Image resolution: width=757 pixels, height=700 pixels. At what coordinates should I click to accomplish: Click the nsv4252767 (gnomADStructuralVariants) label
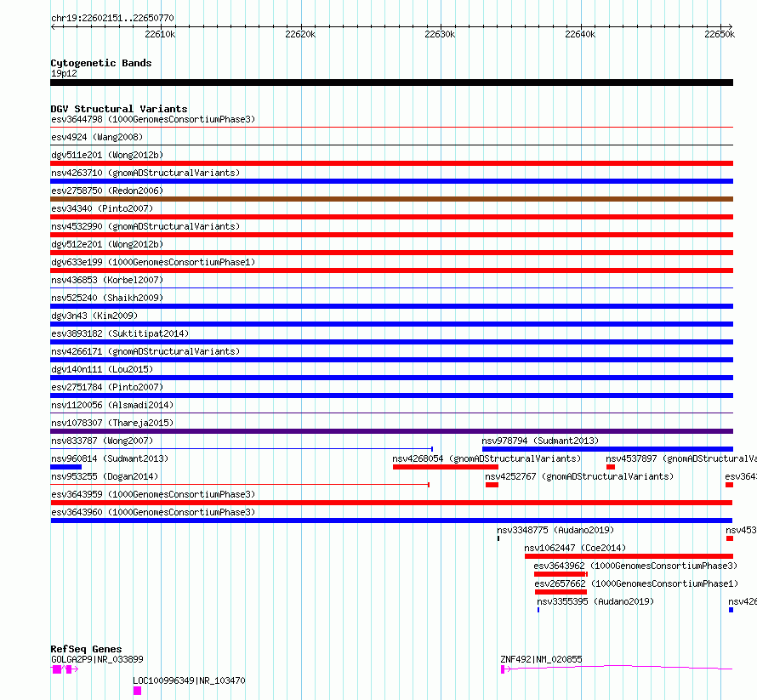[x=579, y=476]
